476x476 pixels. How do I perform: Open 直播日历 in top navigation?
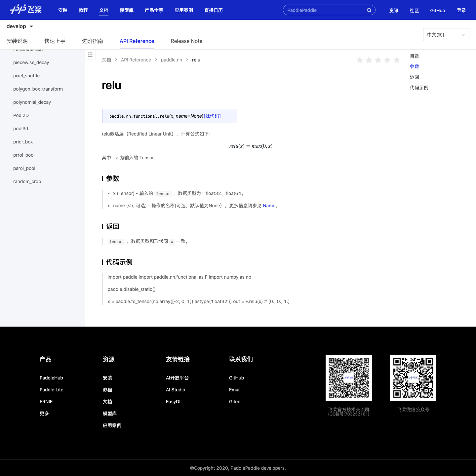[214, 10]
